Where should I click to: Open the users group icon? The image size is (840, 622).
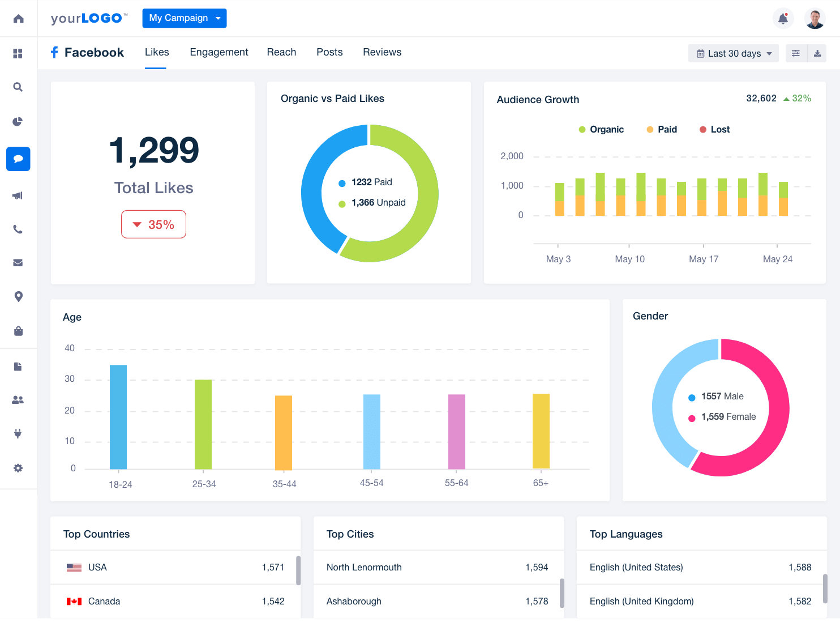[x=18, y=400]
